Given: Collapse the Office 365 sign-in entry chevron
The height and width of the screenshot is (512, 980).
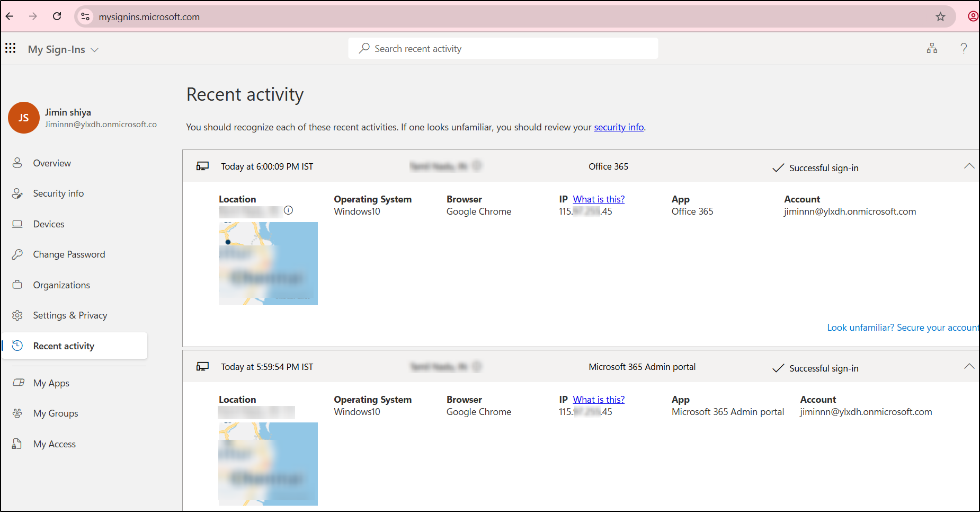Looking at the screenshot, I should click(969, 166).
